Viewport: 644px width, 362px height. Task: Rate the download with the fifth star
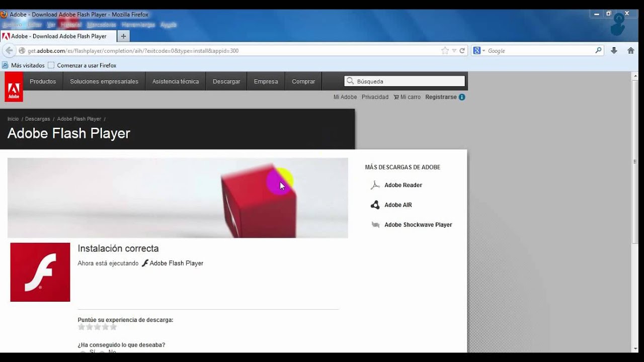pyautogui.click(x=113, y=327)
